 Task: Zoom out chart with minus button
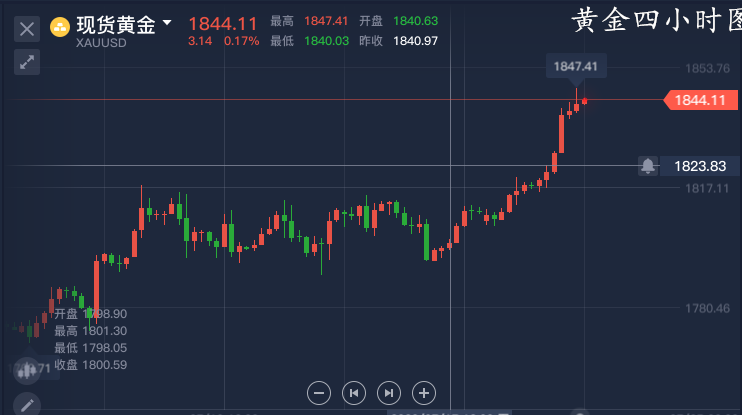pyautogui.click(x=319, y=393)
